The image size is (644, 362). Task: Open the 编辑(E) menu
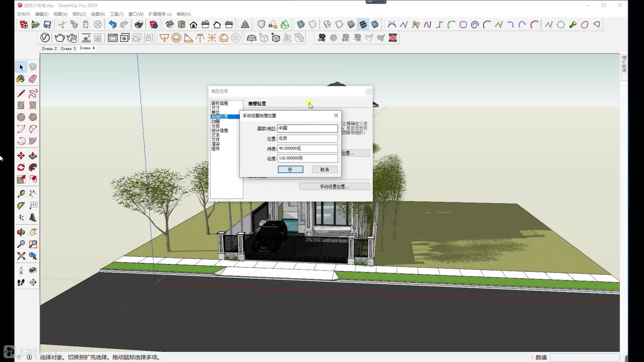42,14
